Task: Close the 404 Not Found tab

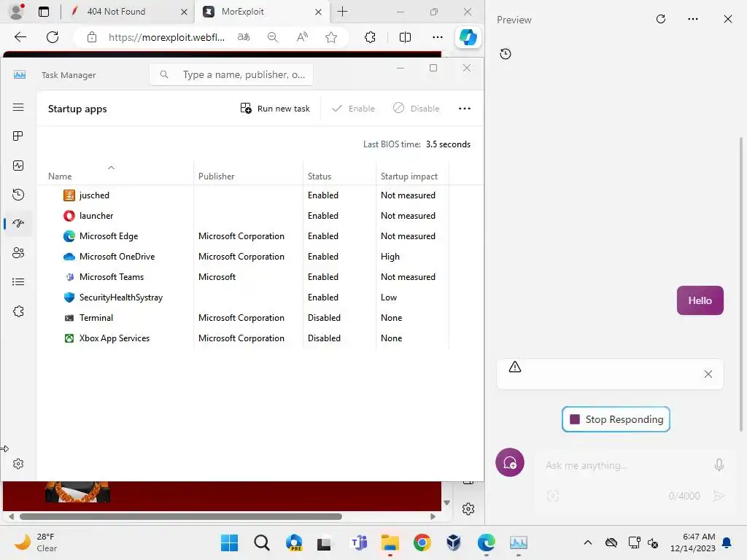Action: [184, 12]
